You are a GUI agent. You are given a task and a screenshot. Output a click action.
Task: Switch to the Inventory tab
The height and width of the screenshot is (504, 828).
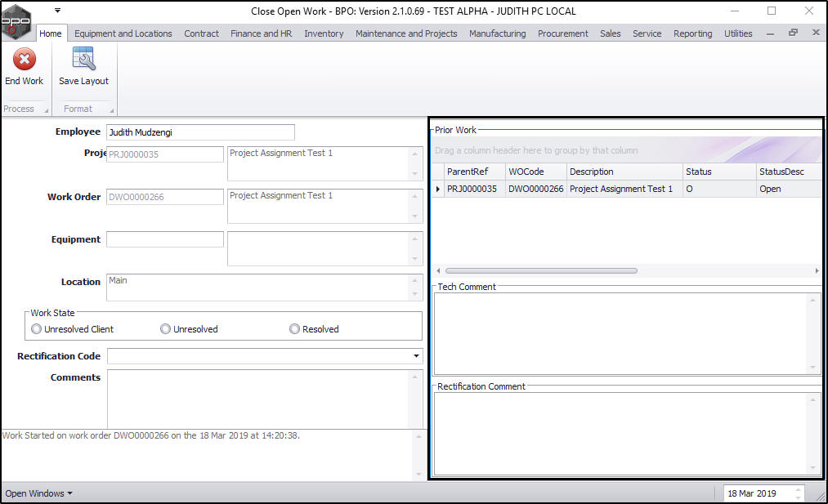coord(324,33)
